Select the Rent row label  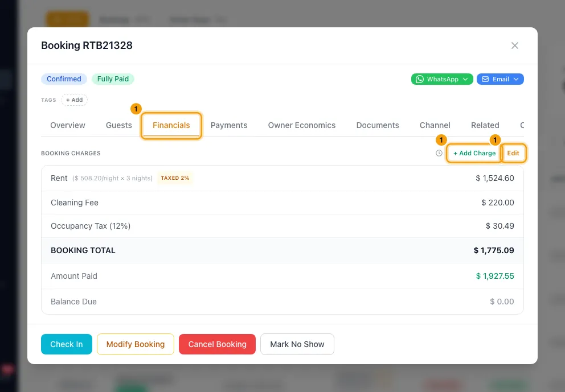coord(59,178)
